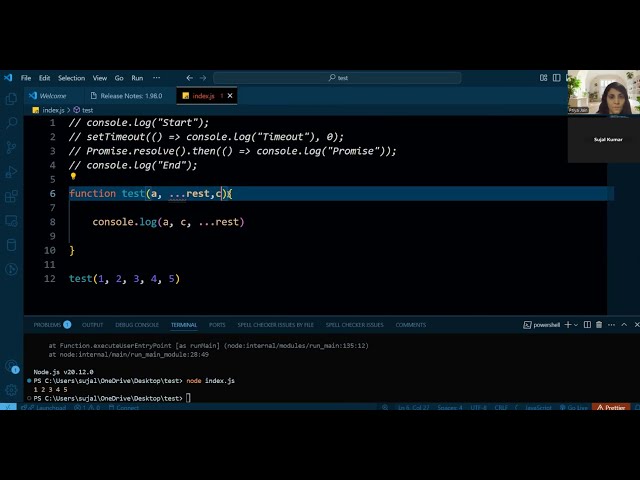Change the CRLF end-of-line sequence
Screen dimensions: 640x480
[501, 407]
